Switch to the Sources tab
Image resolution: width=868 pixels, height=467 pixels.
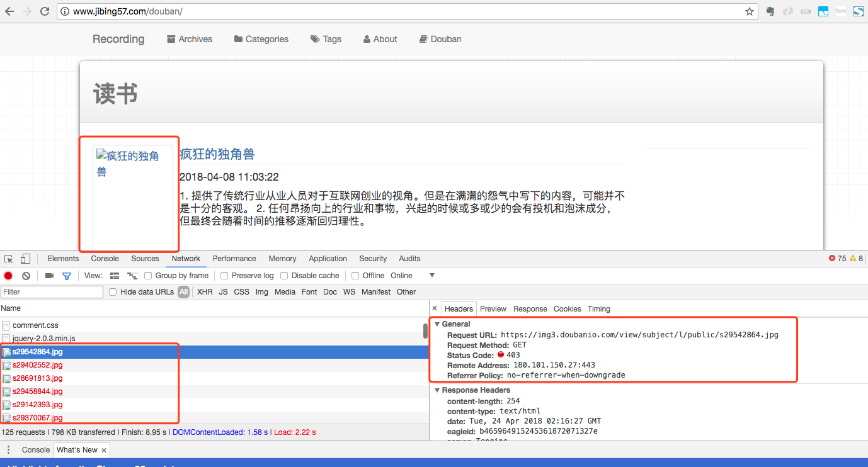point(145,259)
